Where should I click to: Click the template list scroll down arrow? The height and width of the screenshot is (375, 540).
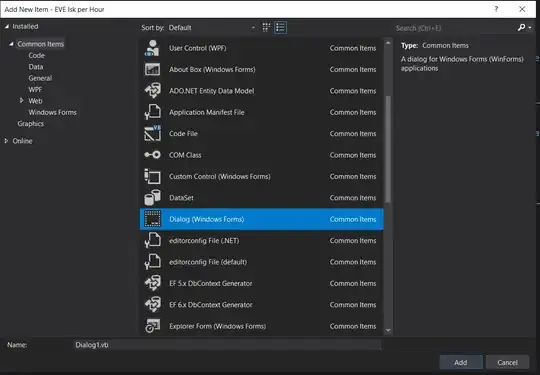coord(388,330)
